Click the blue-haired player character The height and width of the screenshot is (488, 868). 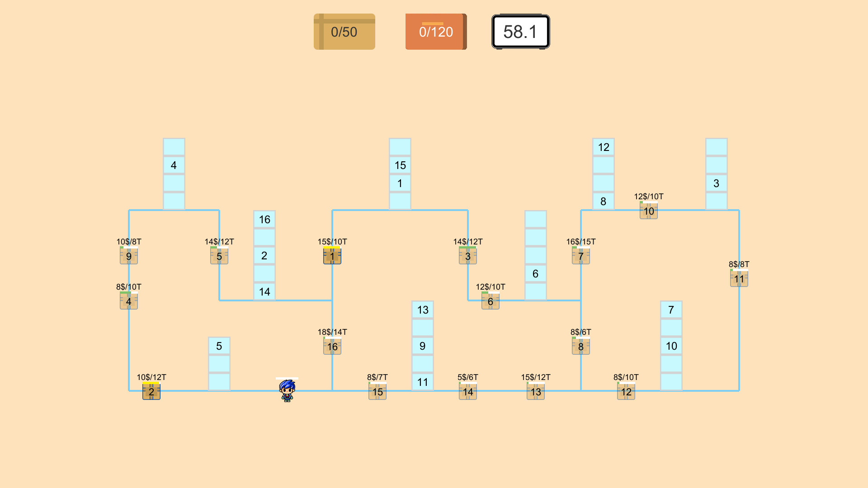[x=288, y=391]
